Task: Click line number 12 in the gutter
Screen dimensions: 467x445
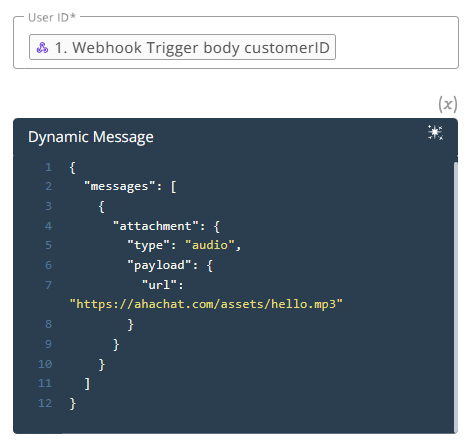Action: (45, 403)
